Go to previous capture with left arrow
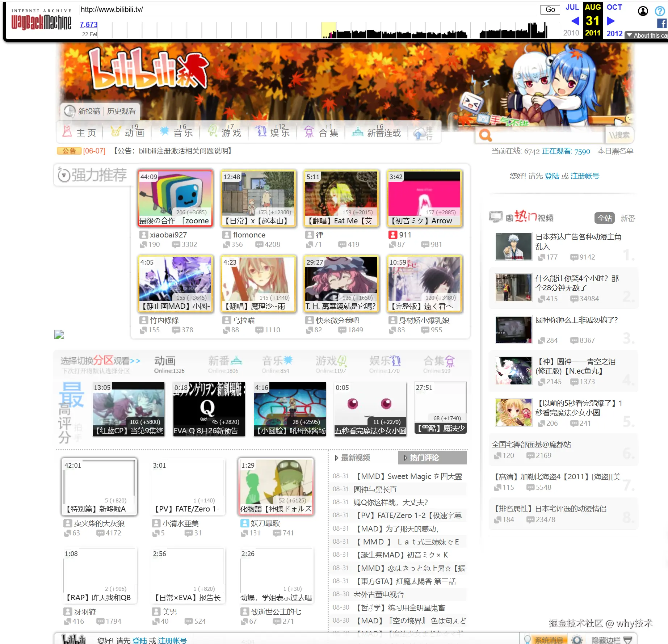Image resolution: width=668 pixels, height=644 pixels. (x=575, y=21)
